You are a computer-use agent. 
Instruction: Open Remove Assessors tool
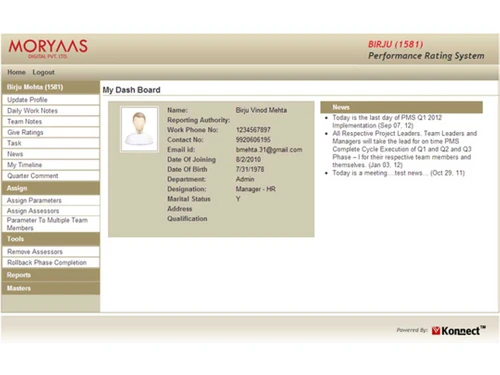click(x=51, y=252)
